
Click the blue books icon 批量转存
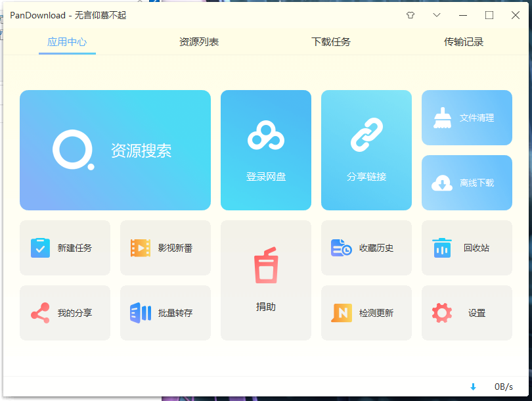pyautogui.click(x=141, y=313)
